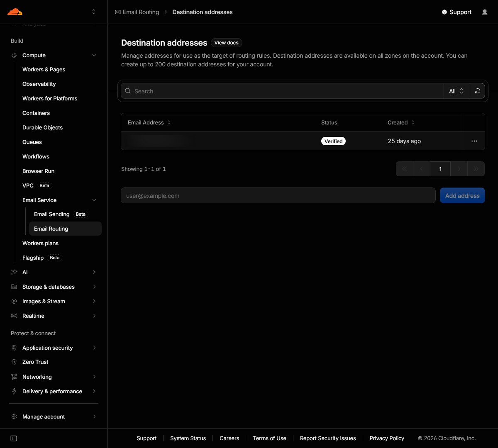Viewport: 498px width, 448px height.
Task: Click the user@example.com address field
Action: [278, 195]
